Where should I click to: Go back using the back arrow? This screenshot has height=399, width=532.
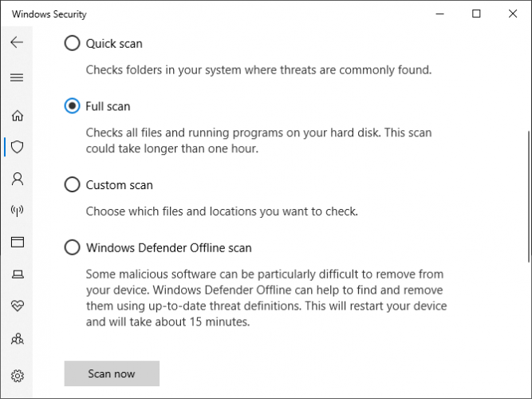[17, 42]
